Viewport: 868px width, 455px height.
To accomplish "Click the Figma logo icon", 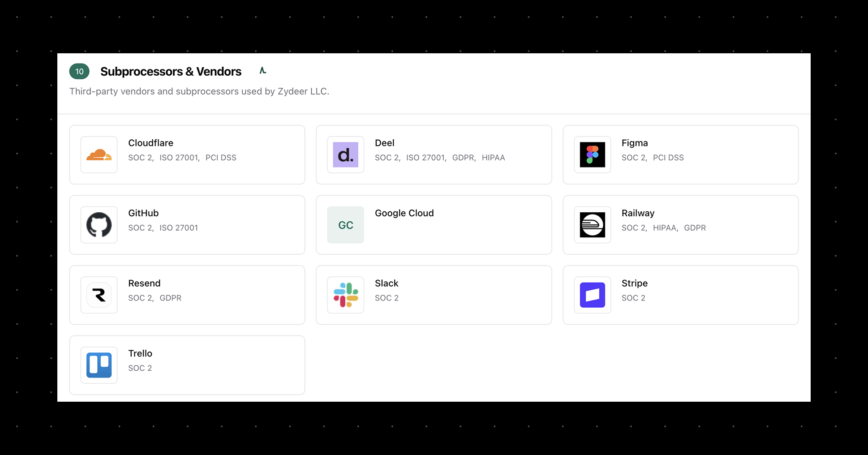I will [x=592, y=155].
